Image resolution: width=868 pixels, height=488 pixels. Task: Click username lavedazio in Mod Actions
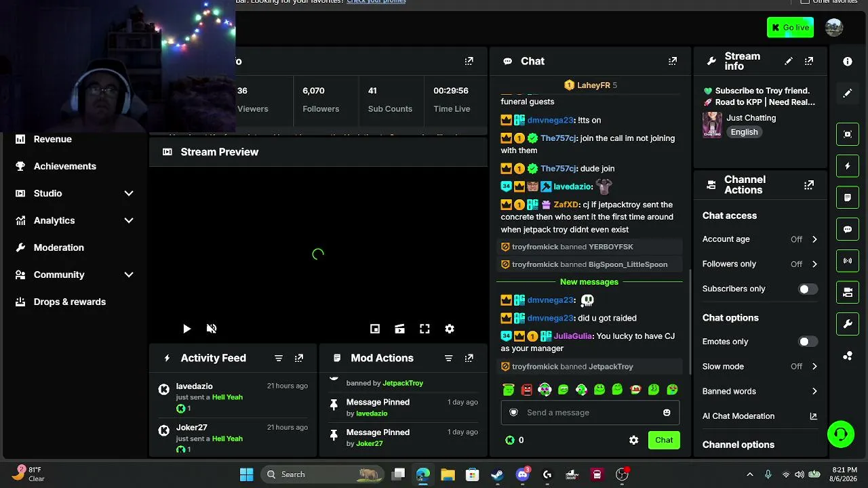click(372, 413)
